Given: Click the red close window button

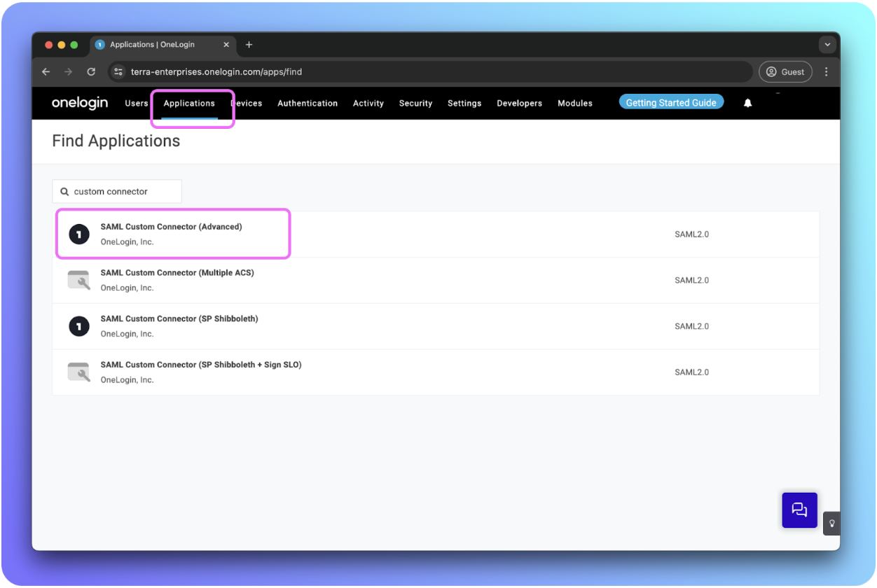Looking at the screenshot, I should tap(48, 45).
